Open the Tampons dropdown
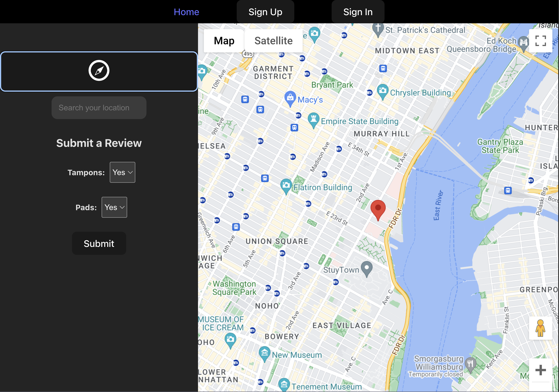The height and width of the screenshot is (392, 559). tap(123, 172)
